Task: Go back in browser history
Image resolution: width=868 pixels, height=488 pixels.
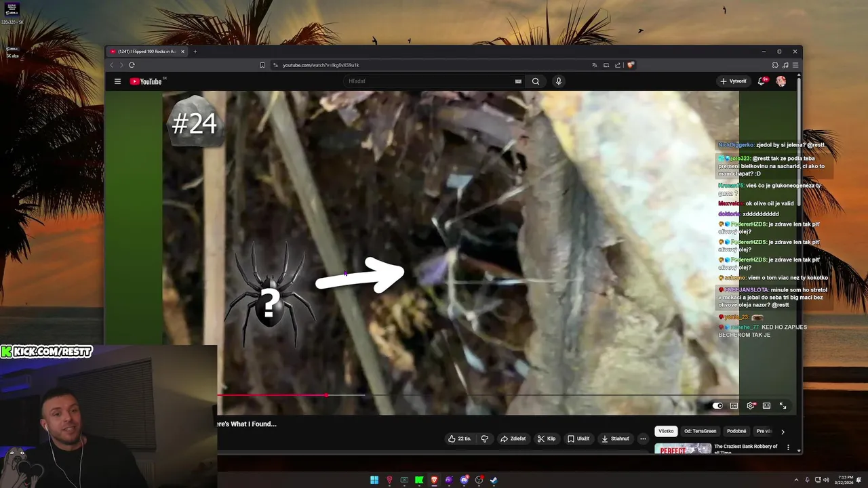Action: 112,65
